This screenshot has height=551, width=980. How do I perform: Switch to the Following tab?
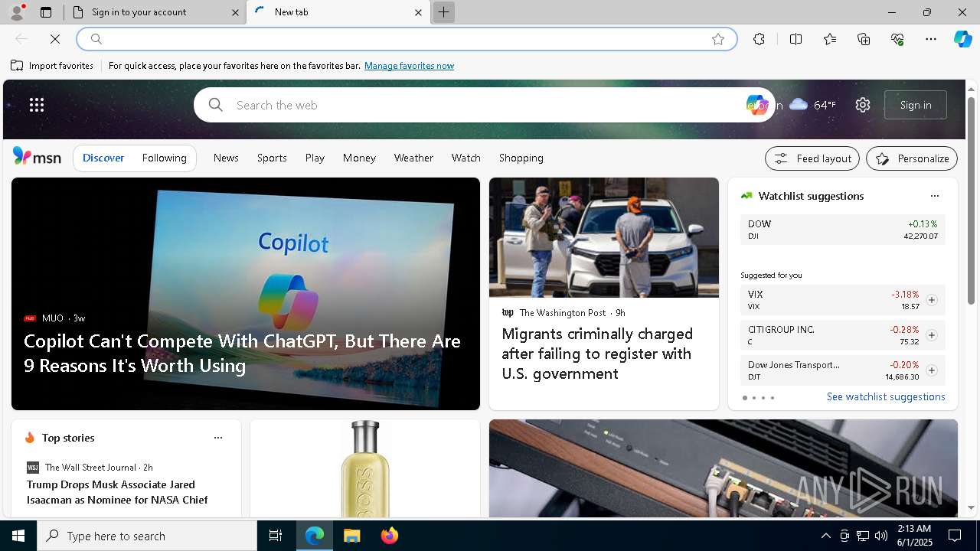(164, 158)
